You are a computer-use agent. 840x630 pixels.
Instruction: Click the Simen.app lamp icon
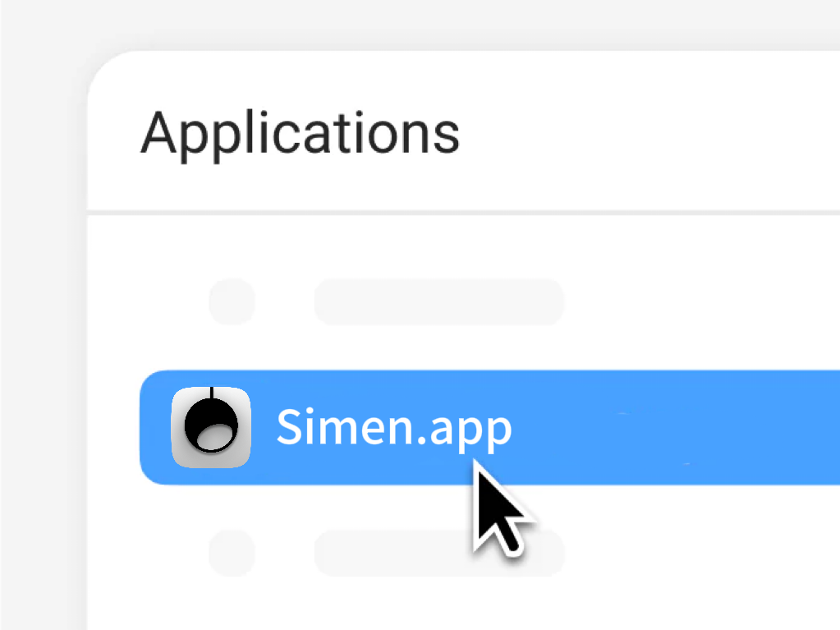(x=211, y=427)
